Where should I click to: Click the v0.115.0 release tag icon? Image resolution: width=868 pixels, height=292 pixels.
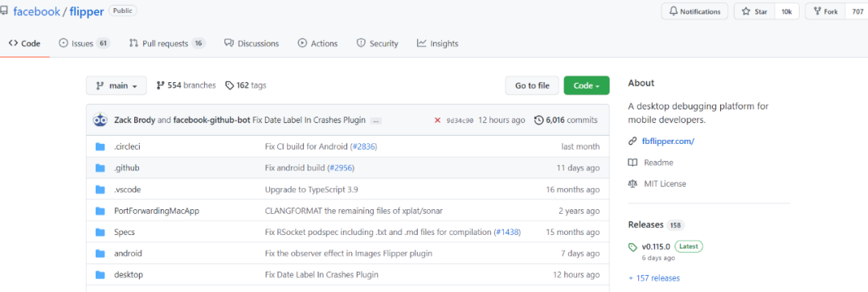point(633,247)
